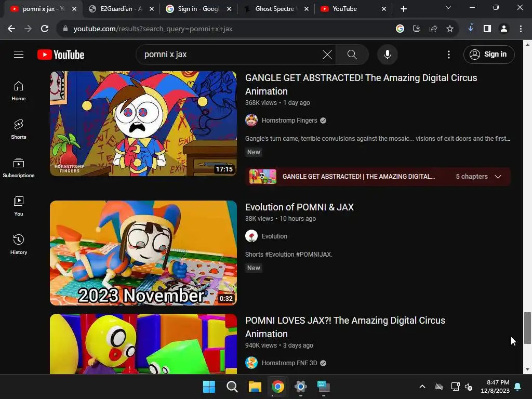532x399 pixels.
Task: Click Hornstromp FNF 3D channel avatar
Action: coord(251,363)
